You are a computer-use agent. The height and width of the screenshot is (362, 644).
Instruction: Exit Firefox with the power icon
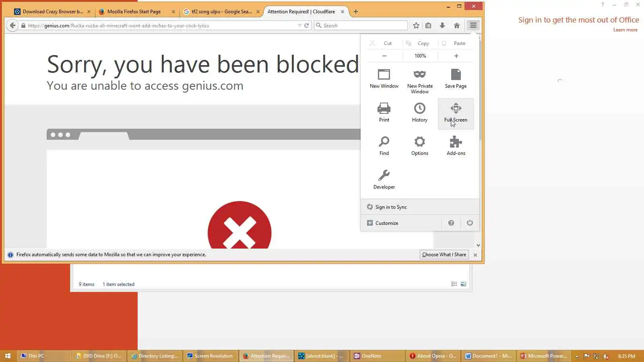pyautogui.click(x=470, y=223)
